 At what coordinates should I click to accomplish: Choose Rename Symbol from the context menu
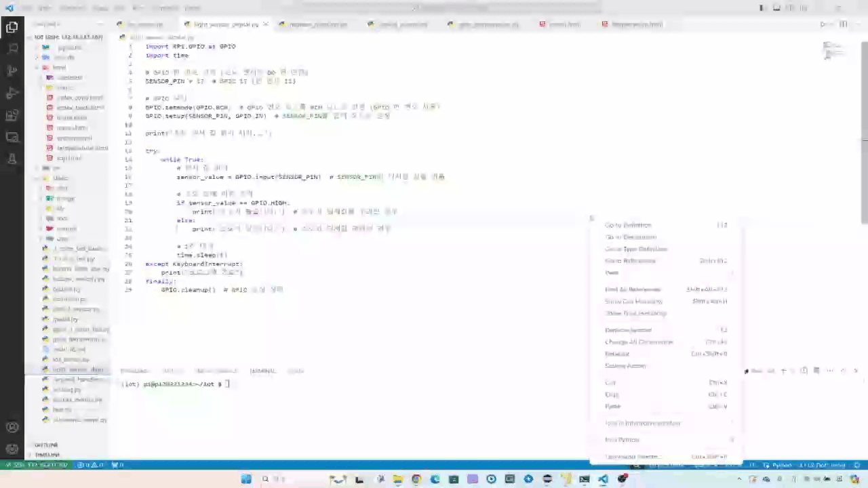(x=628, y=330)
